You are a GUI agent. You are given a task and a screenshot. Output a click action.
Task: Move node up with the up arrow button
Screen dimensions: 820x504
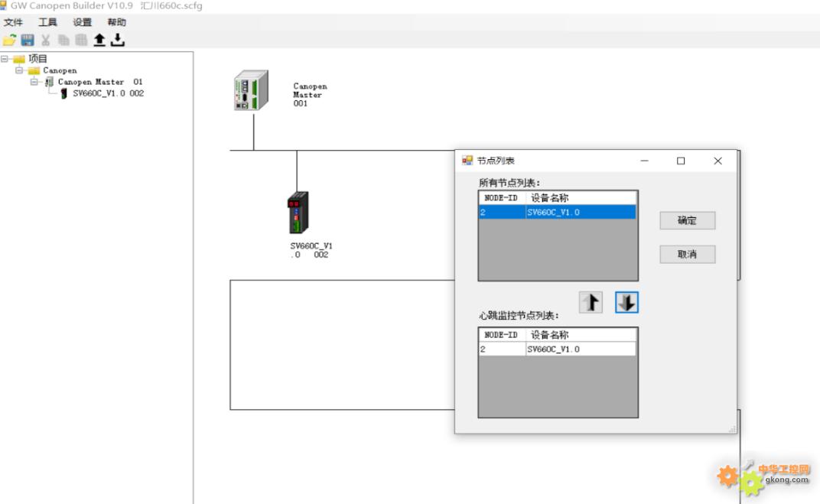click(x=591, y=302)
